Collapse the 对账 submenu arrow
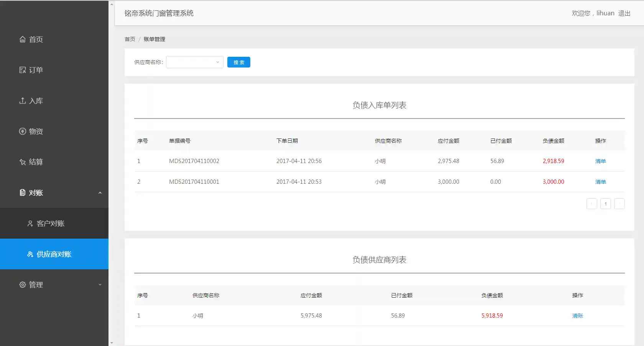644x346 pixels. coord(100,193)
